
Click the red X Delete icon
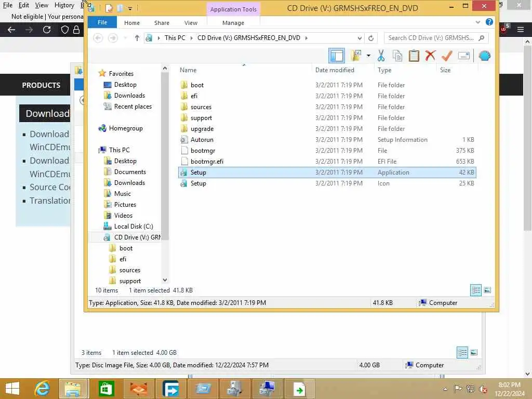coord(430,55)
